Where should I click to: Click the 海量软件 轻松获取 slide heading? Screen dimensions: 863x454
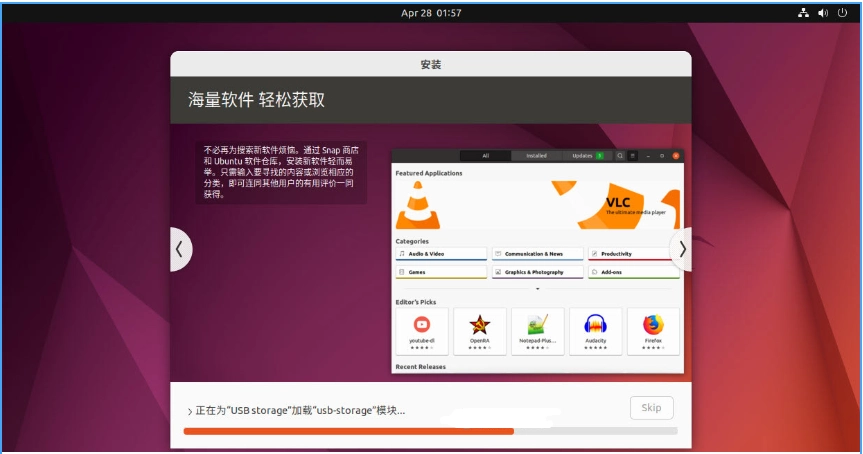(x=256, y=100)
